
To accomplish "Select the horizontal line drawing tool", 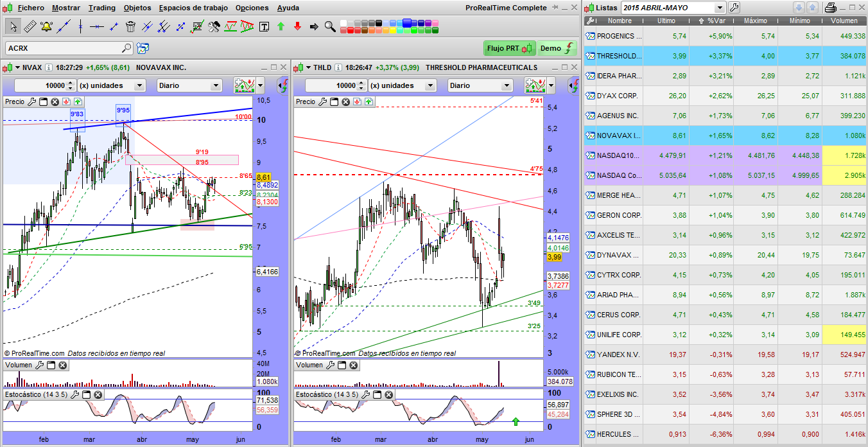I will [x=97, y=26].
